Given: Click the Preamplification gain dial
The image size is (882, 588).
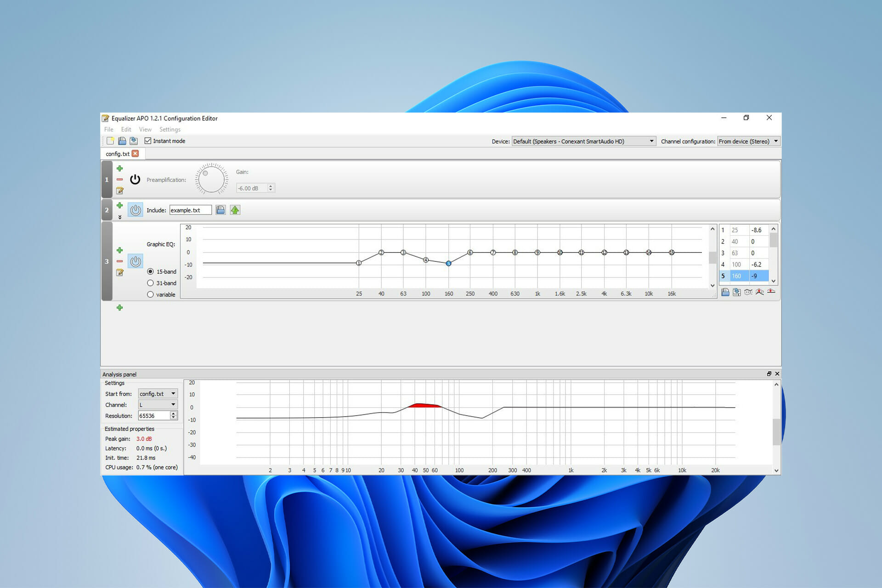Looking at the screenshot, I should click(x=211, y=179).
